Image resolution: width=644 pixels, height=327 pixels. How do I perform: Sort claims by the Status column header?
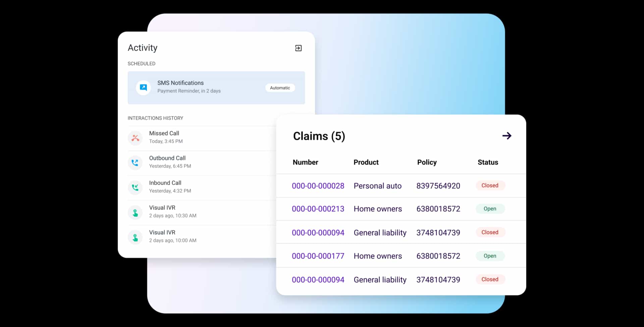(488, 162)
